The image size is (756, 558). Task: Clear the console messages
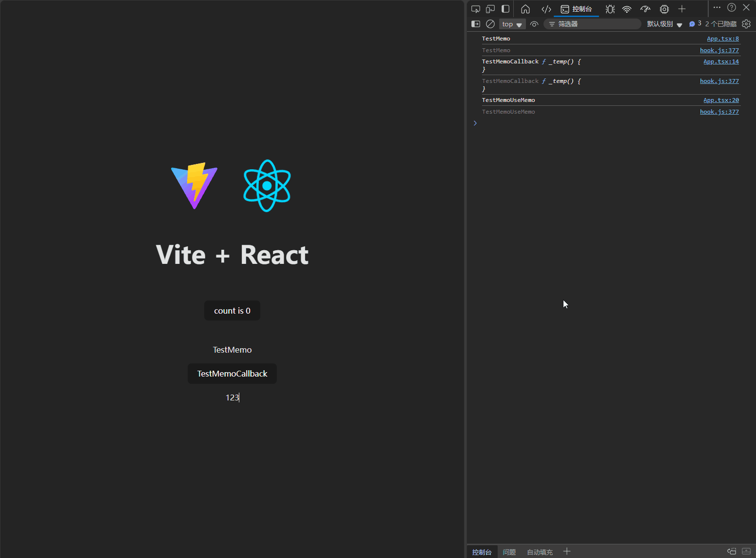[x=490, y=23]
